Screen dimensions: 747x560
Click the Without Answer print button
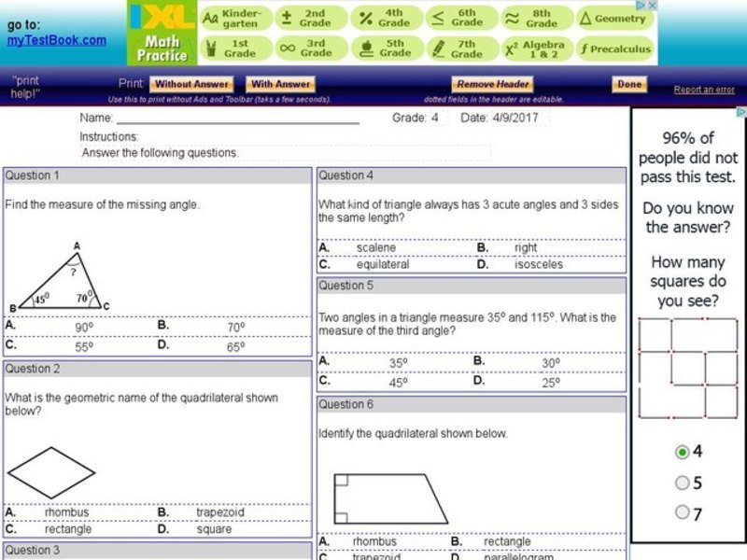190,83
